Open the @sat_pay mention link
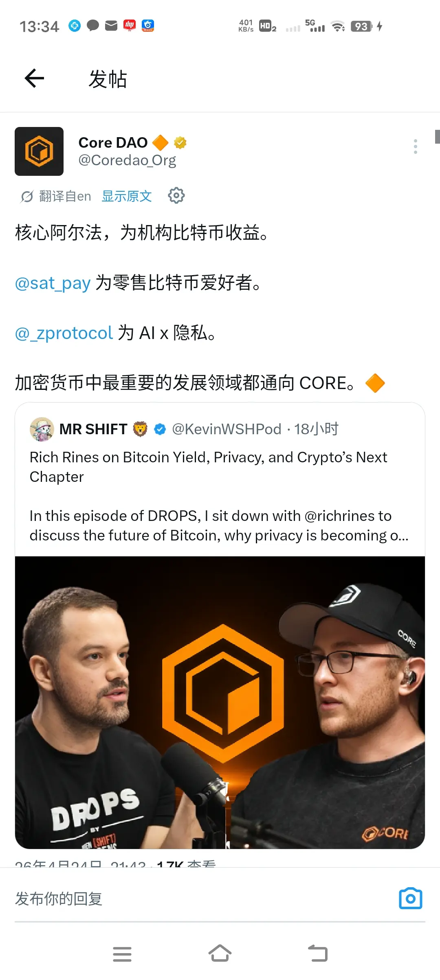The width and height of the screenshot is (440, 980). pos(53,283)
